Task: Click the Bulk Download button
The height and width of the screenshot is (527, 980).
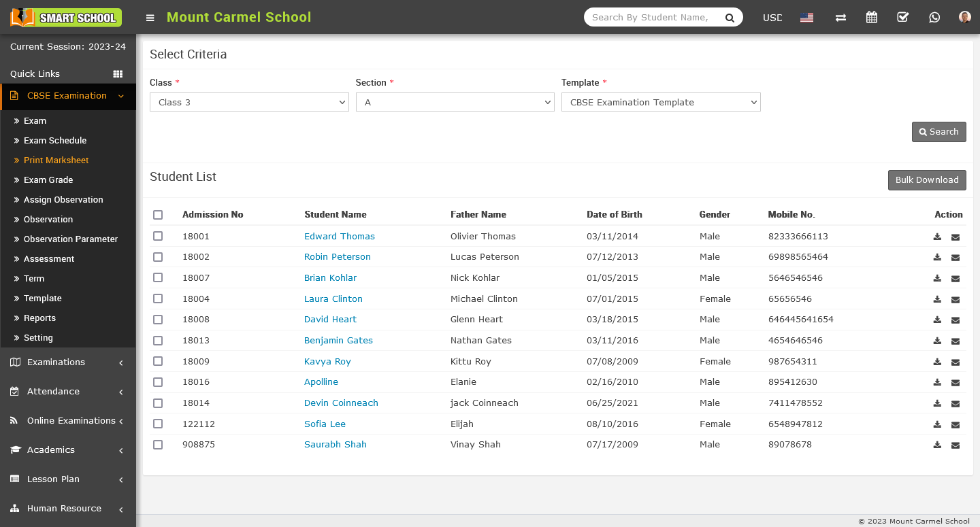Action: [926, 180]
